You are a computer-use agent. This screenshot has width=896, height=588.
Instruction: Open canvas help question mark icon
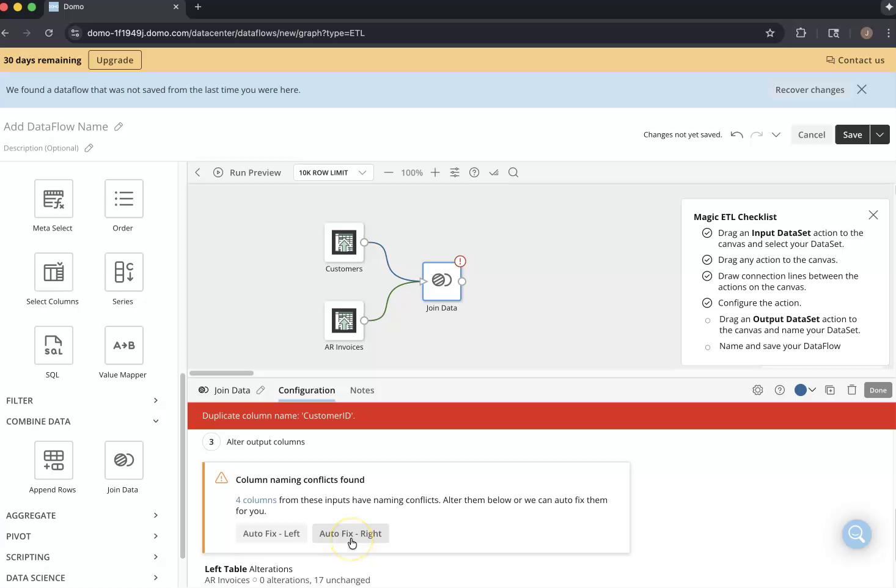[474, 172]
